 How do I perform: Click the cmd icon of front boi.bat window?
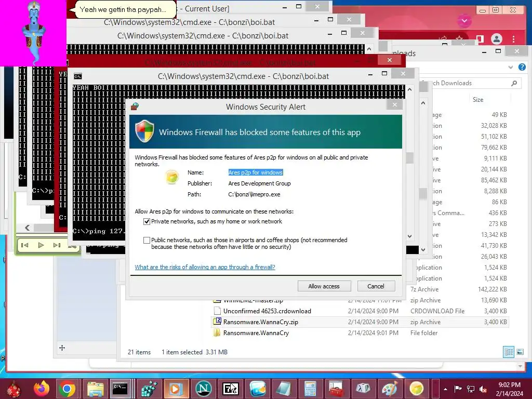[x=78, y=76]
